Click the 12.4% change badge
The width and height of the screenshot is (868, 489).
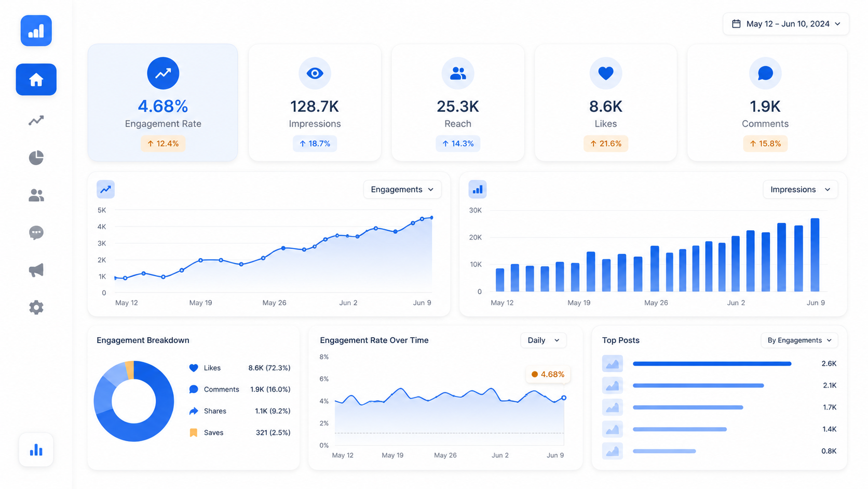click(163, 143)
